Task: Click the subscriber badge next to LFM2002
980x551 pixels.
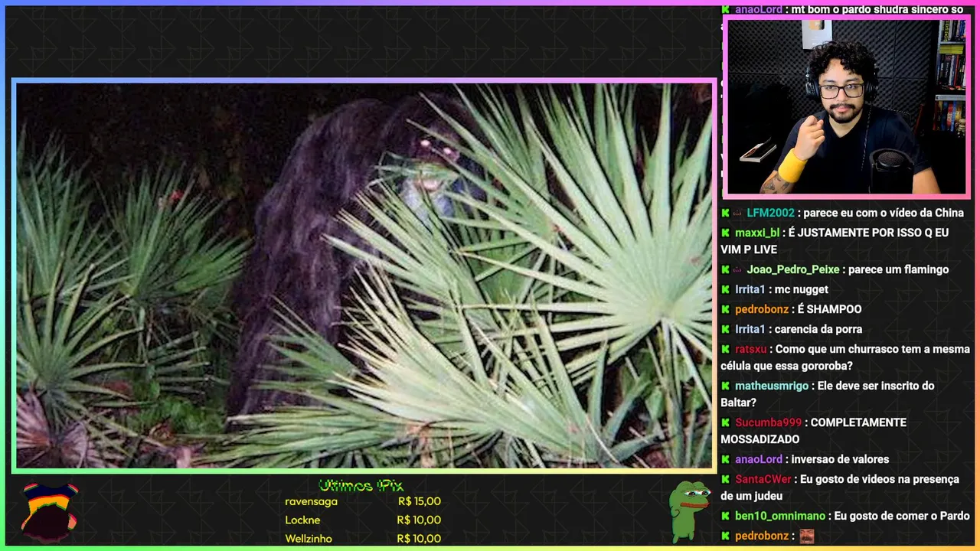Action: pos(738,213)
